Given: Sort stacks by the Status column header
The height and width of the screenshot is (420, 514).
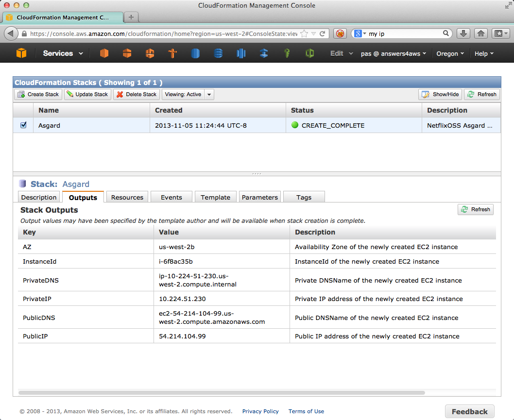Looking at the screenshot, I should [354, 110].
